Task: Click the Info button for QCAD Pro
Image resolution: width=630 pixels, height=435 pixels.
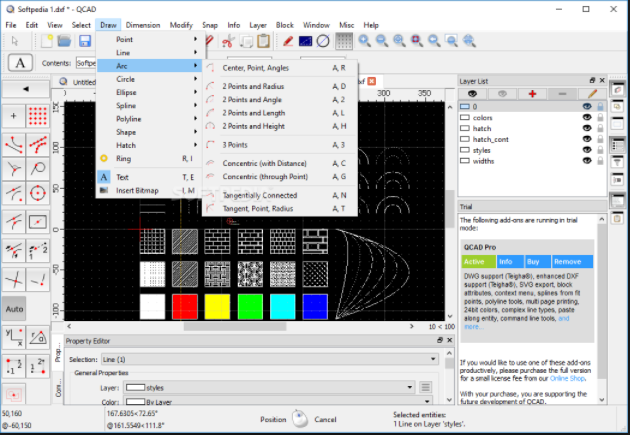Action: (510, 261)
